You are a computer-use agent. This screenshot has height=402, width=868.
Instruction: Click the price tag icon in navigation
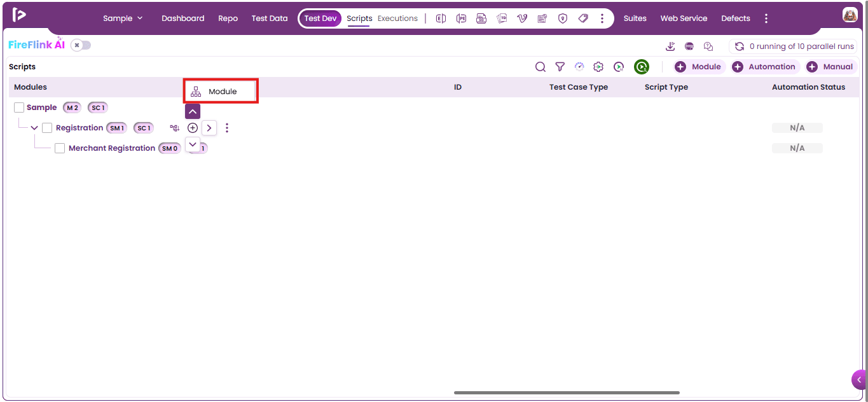(583, 18)
